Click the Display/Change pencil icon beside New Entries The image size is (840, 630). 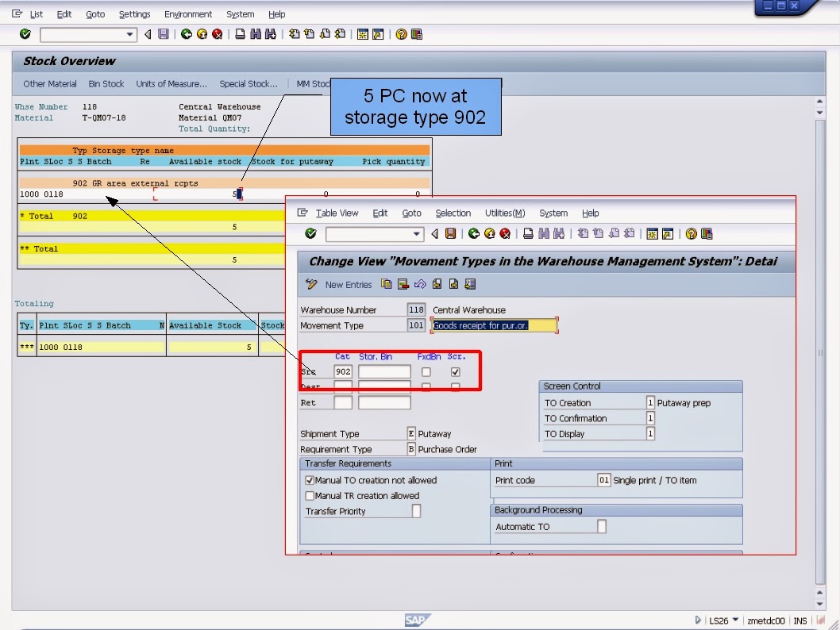point(311,284)
